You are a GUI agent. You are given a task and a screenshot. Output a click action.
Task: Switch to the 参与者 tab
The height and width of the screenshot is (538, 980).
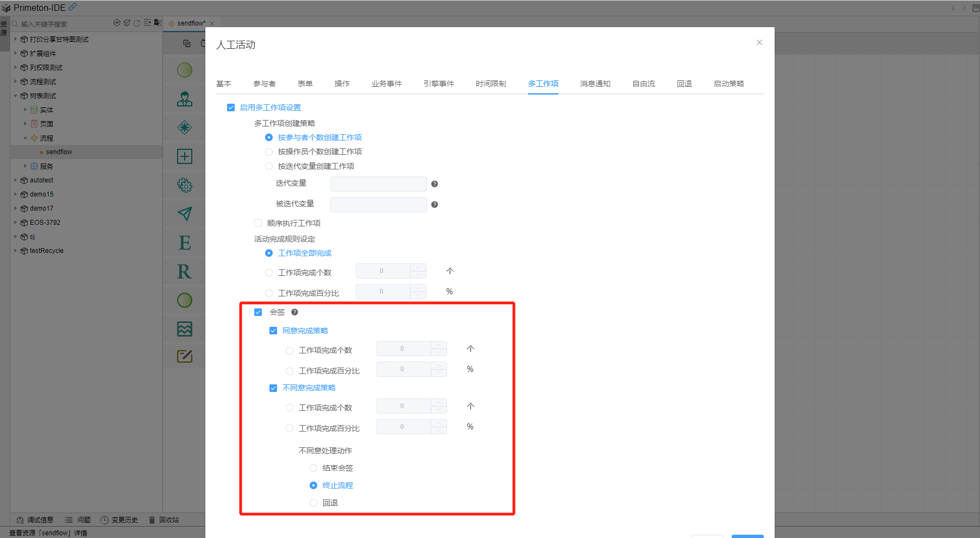(265, 84)
